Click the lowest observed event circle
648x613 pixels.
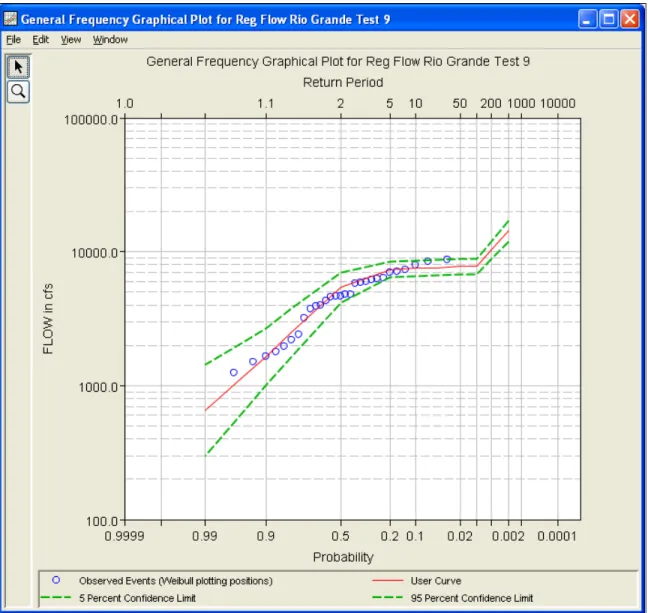pos(233,372)
